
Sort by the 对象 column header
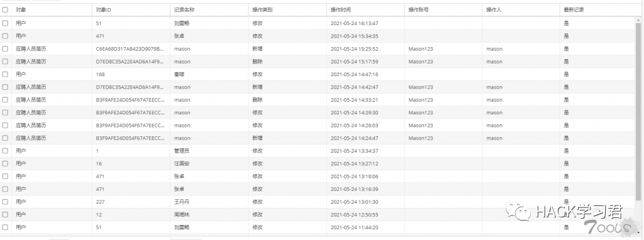pyautogui.click(x=21, y=10)
